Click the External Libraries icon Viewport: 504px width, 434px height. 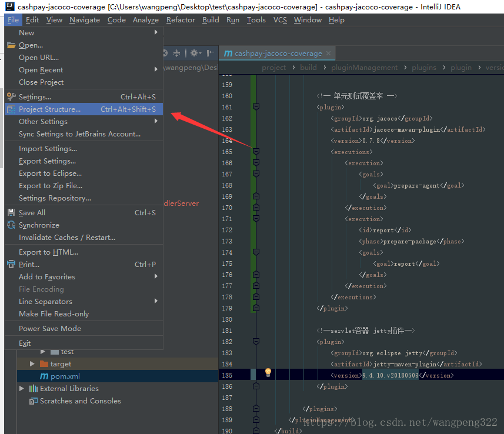[34, 389]
